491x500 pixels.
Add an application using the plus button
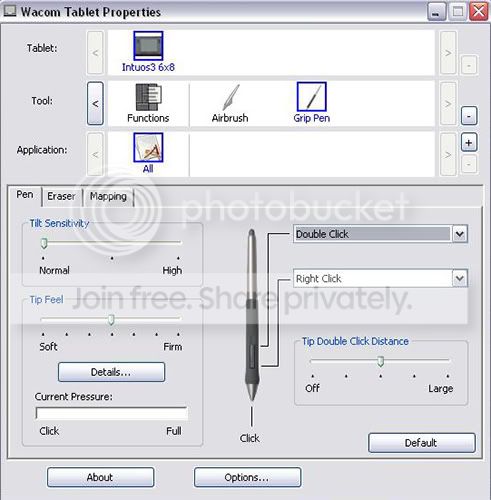pyautogui.click(x=469, y=143)
